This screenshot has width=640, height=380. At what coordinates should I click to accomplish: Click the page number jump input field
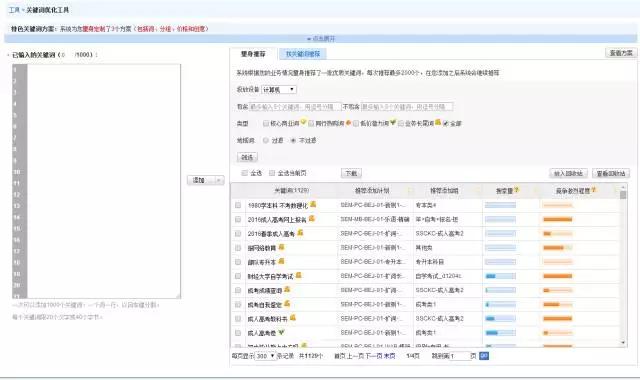click(459, 356)
